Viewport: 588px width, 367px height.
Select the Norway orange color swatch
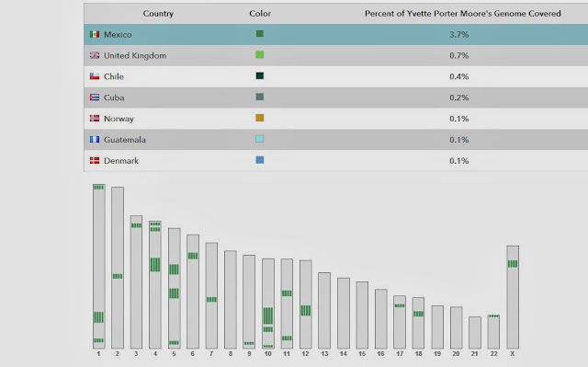(259, 118)
